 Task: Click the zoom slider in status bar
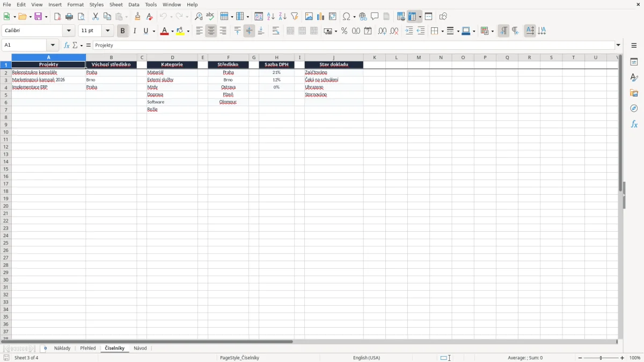tap(601, 358)
